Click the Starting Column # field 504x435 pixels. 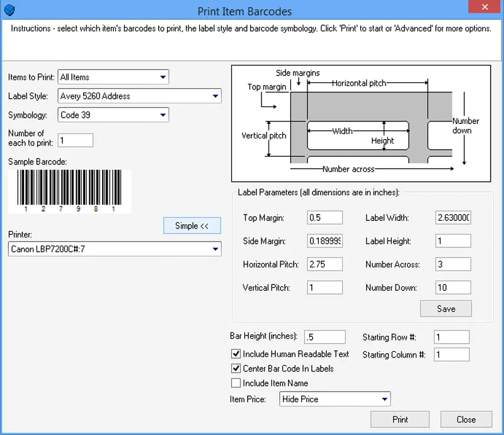[452, 354]
